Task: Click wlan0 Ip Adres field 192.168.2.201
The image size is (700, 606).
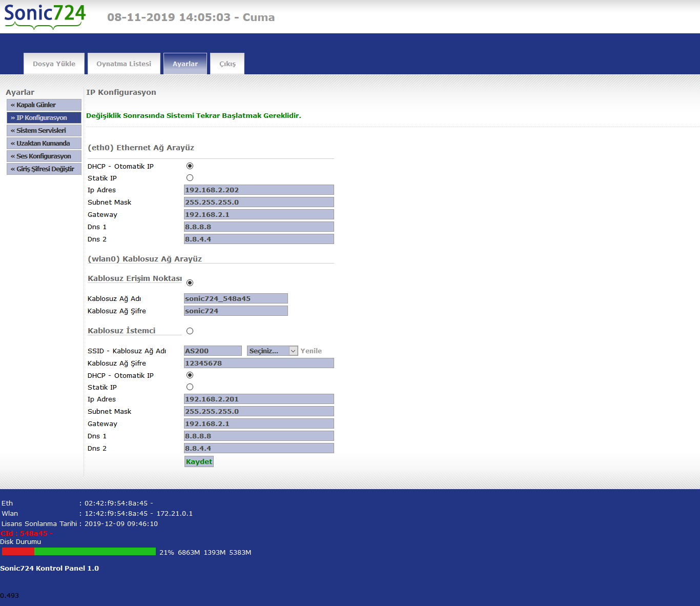Action: pyautogui.click(x=259, y=399)
